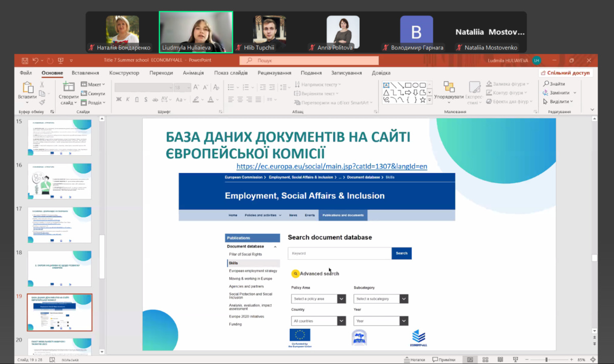Toggle underline formatting

pos(137,99)
